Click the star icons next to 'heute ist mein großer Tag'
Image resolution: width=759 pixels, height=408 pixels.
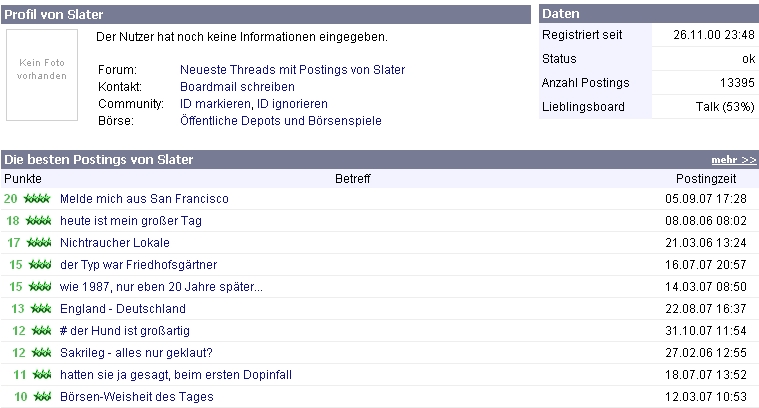coord(38,221)
